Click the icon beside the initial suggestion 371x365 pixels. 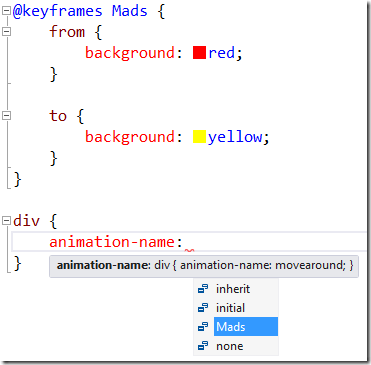[203, 308]
